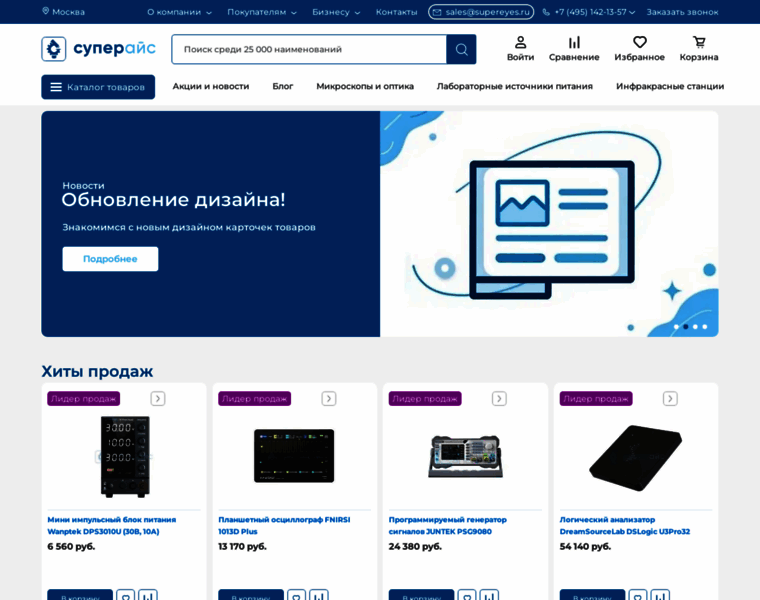Click the search magnifier button
The width and height of the screenshot is (760, 600).
coord(461,49)
